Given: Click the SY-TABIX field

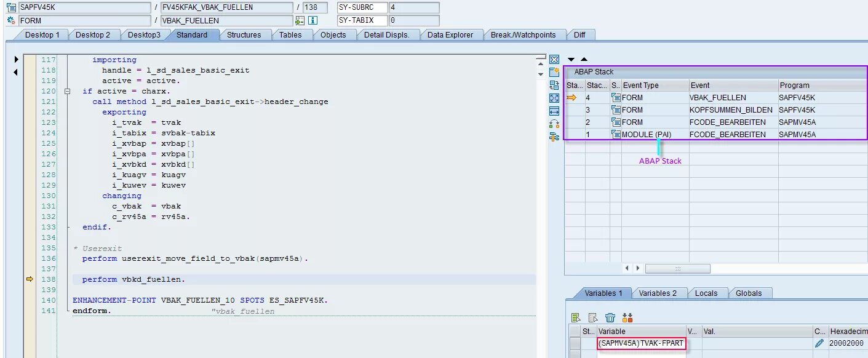Looking at the screenshot, I should pos(362,20).
